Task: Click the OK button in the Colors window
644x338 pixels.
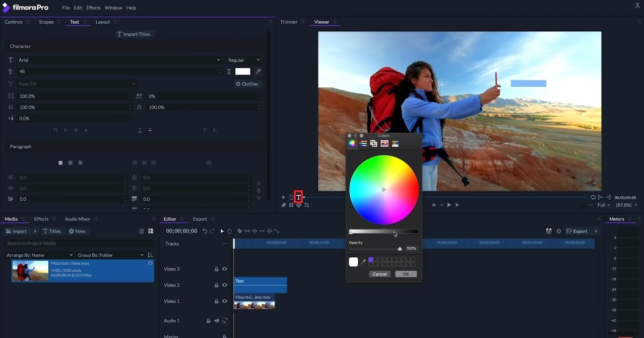Action: (x=406, y=273)
